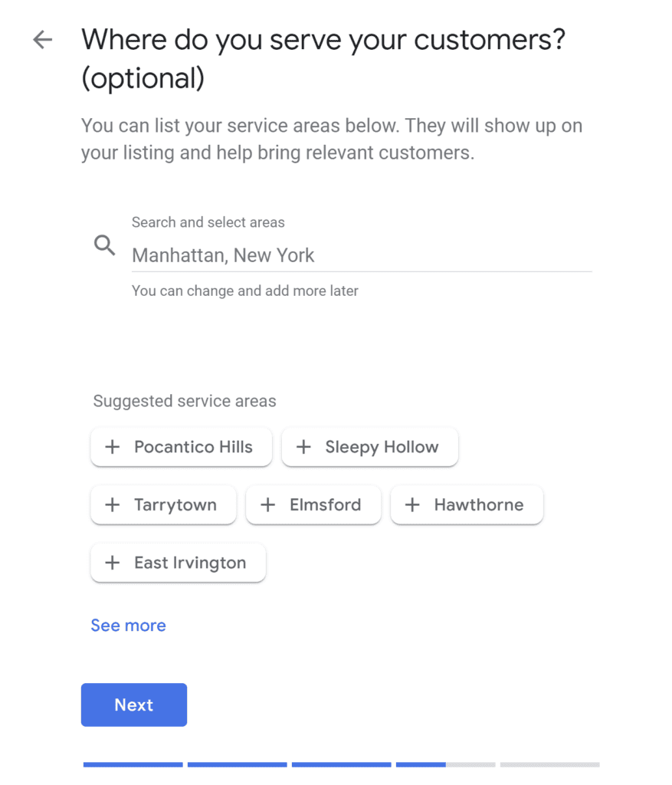Click the plus icon beside Tarrytown

pyautogui.click(x=113, y=504)
